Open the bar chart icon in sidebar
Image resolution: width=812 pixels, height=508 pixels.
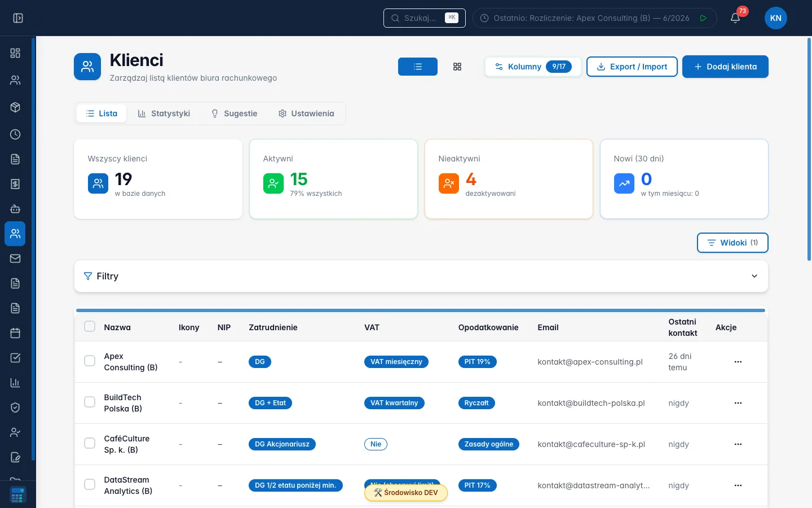15,383
